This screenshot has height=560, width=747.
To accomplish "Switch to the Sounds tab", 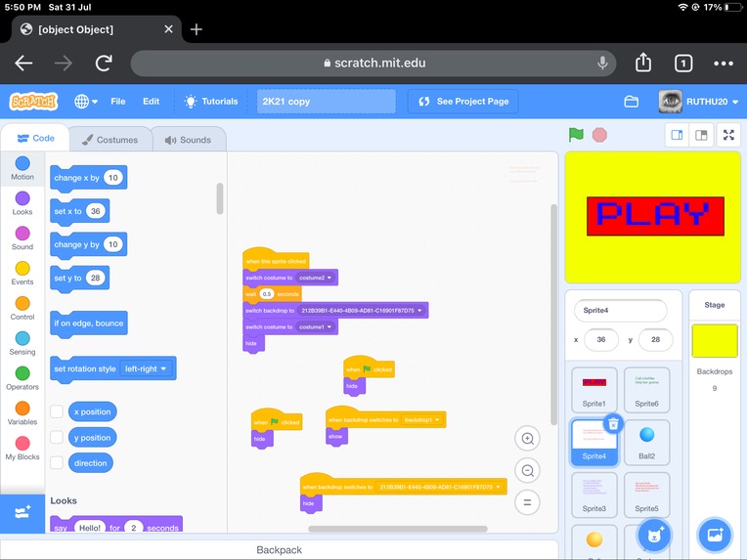I will click(188, 140).
